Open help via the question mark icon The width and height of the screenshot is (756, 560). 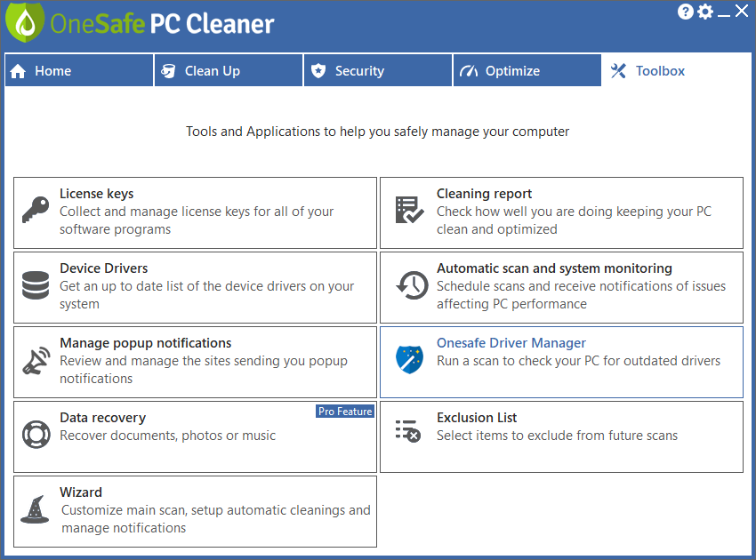tap(685, 12)
